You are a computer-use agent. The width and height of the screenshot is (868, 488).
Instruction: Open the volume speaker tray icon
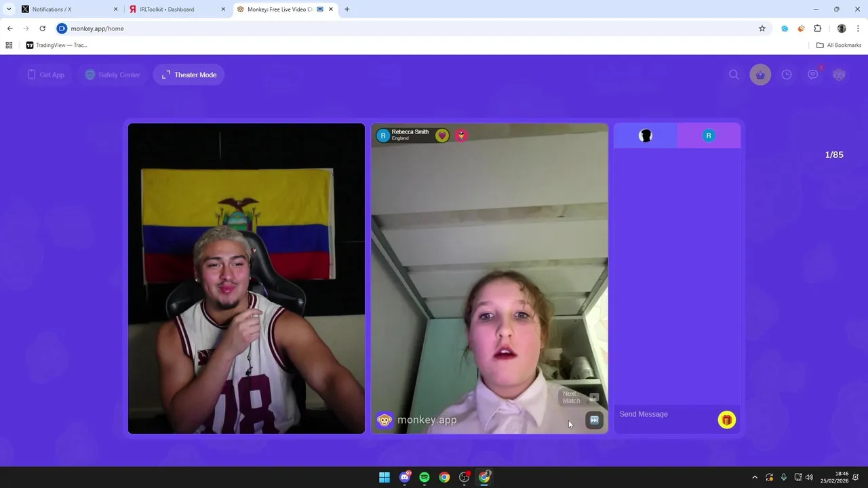[809, 477]
